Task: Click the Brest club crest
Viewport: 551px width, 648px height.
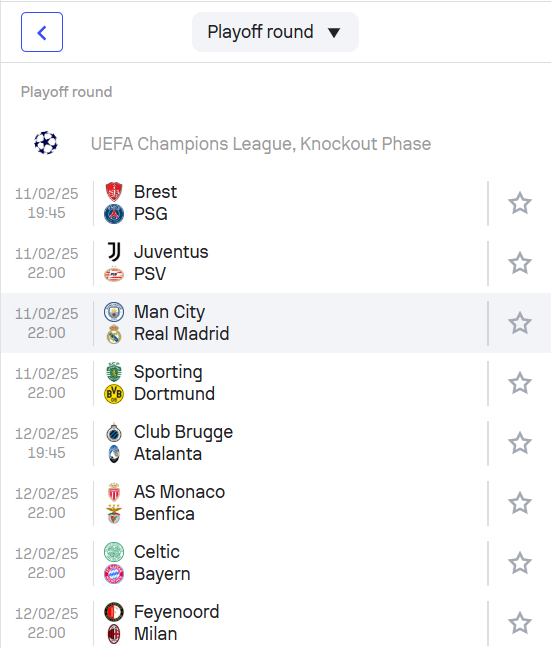Action: [x=114, y=192]
